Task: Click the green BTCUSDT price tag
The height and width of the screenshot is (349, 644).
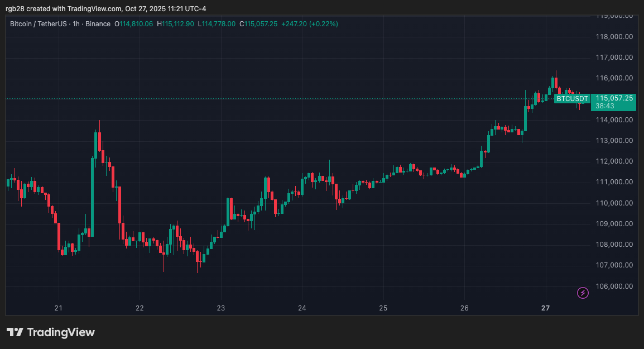Action: pos(571,99)
